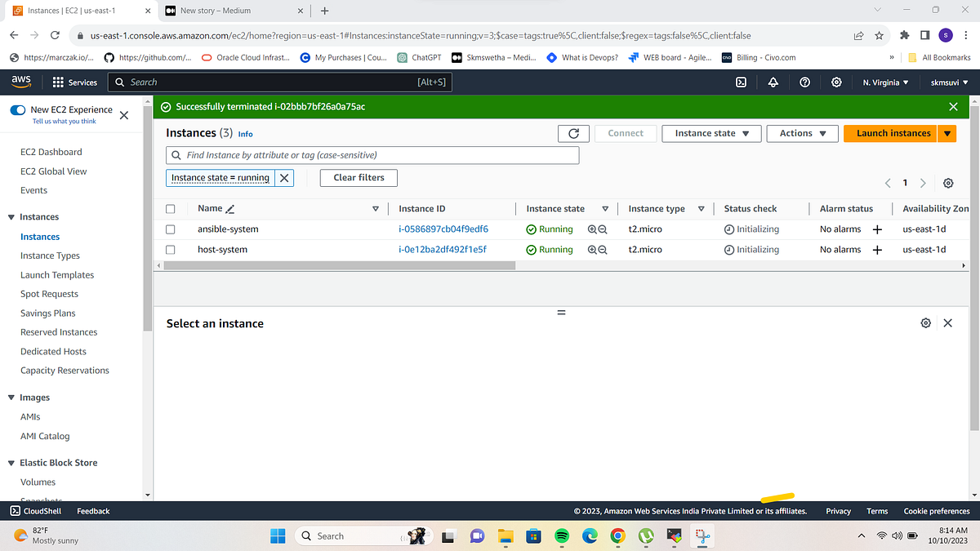This screenshot has height=551, width=980.
Task: Open table preferences gear above instances table
Action: [x=947, y=183]
